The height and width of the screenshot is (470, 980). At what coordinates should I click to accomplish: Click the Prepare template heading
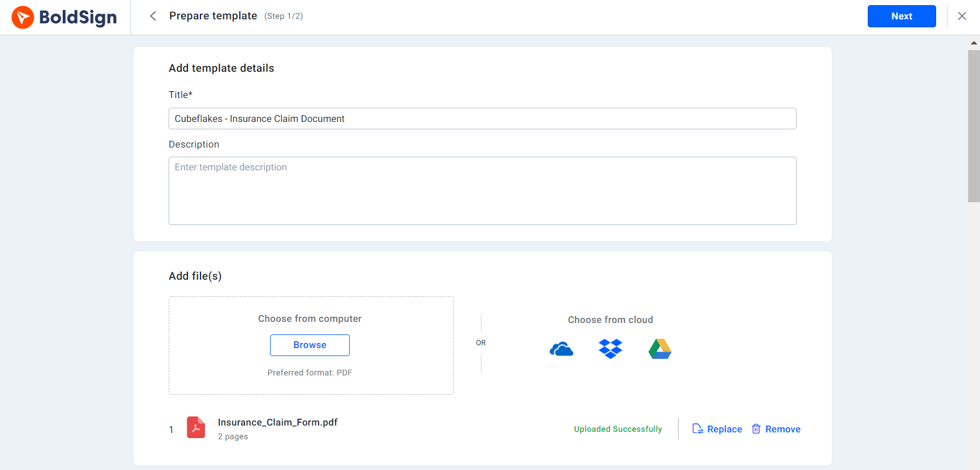[213, 16]
